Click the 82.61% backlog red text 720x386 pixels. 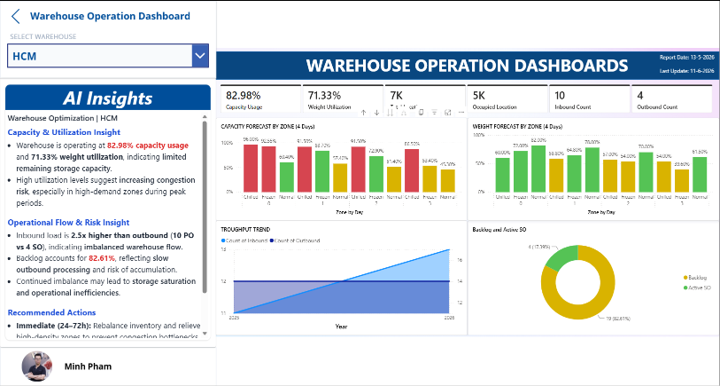[x=101, y=258]
